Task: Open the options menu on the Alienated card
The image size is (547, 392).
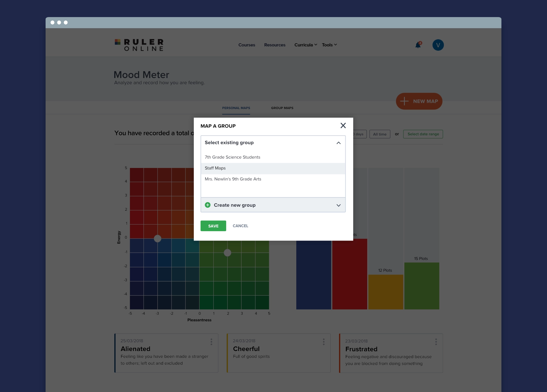Action: coord(211,342)
